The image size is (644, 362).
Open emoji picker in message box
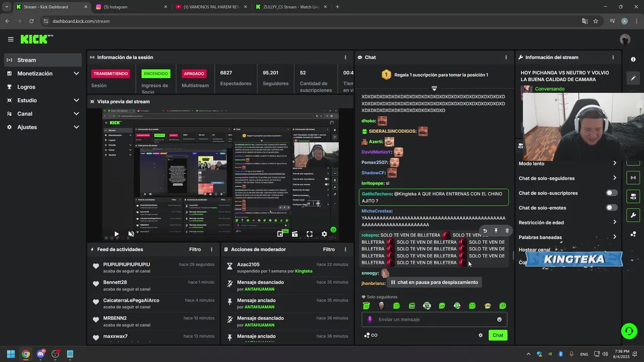tap(499, 319)
